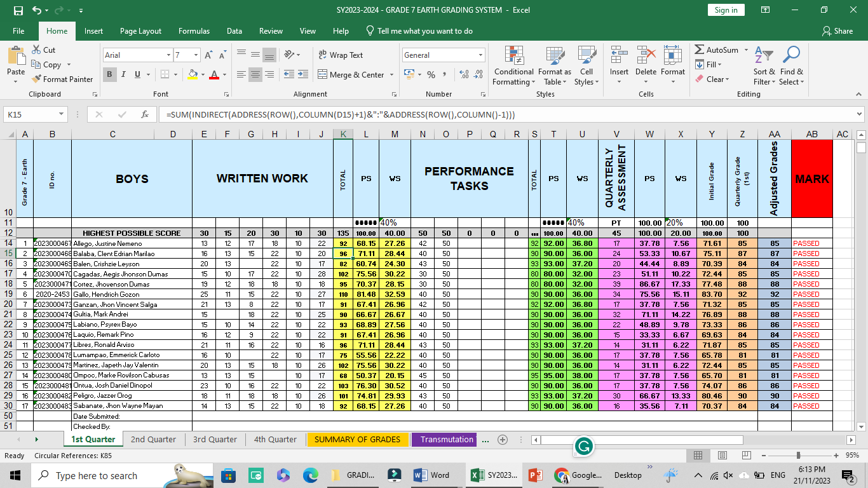Image resolution: width=868 pixels, height=488 pixels.
Task: Adjust the zoom slider in status bar
Action: 799,456
